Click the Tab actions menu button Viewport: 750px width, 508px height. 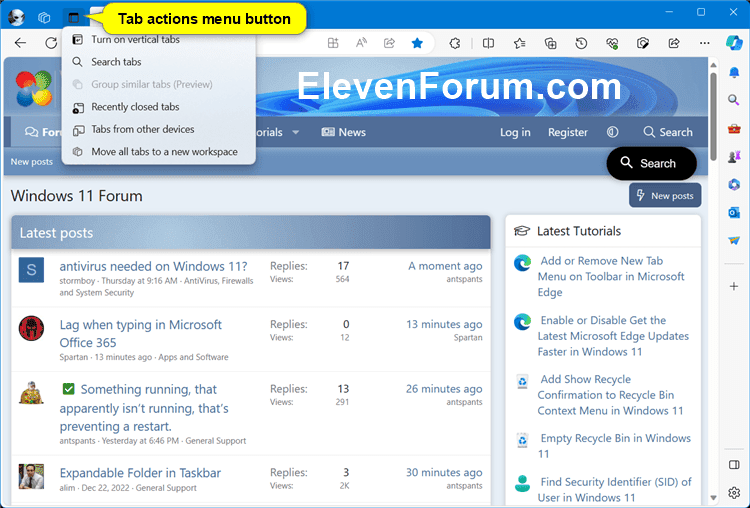[x=74, y=18]
